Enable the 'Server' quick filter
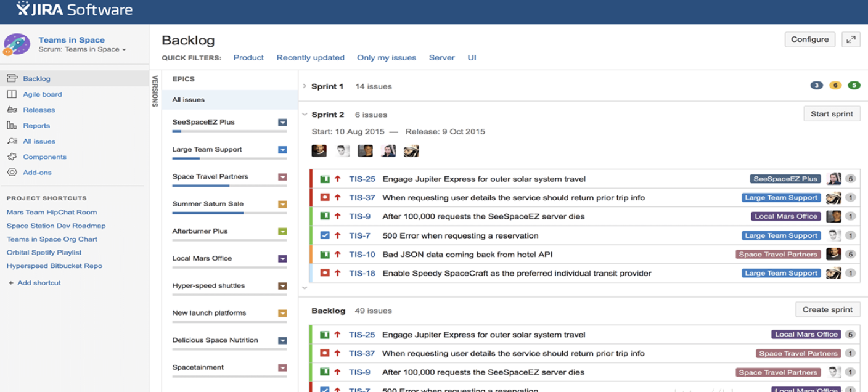 tap(442, 57)
